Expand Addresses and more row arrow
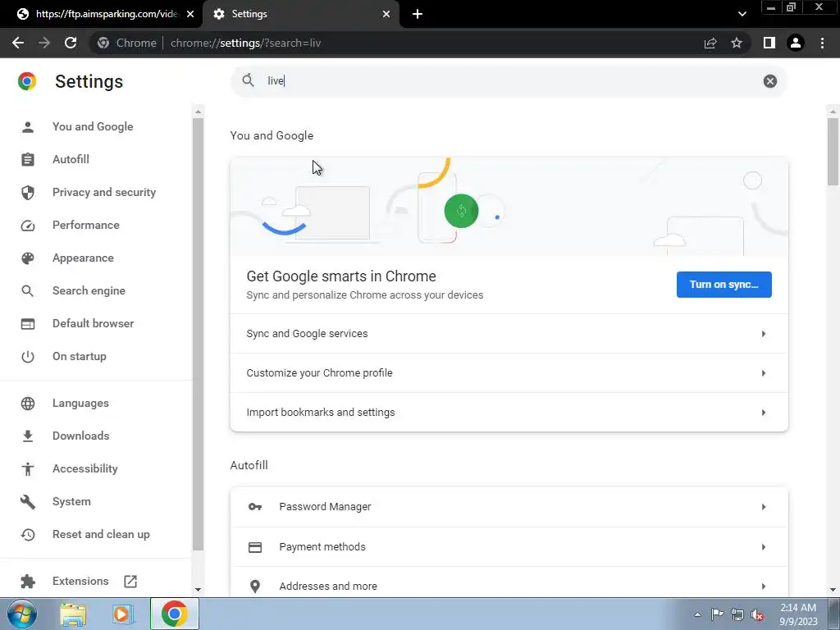Image resolution: width=840 pixels, height=630 pixels. [764, 587]
